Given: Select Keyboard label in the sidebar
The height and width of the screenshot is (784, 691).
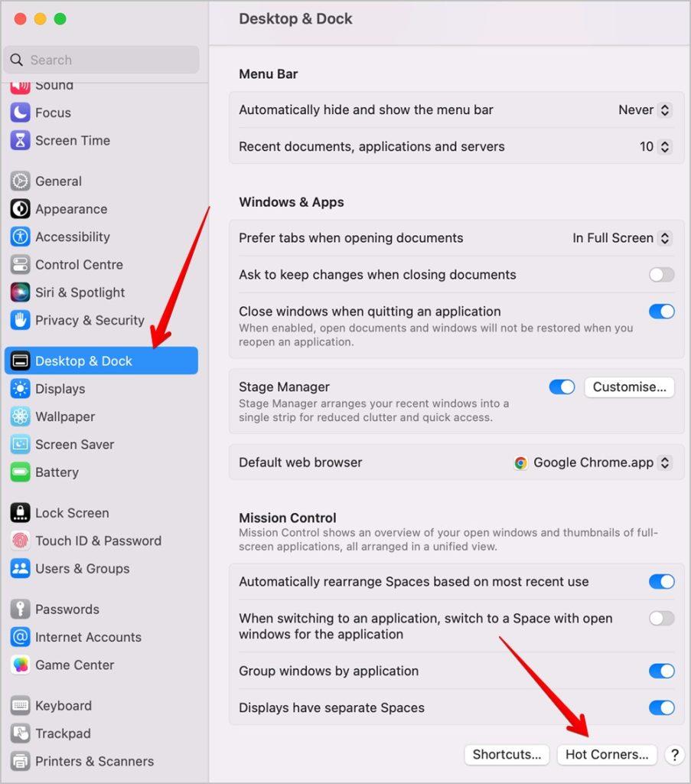Looking at the screenshot, I should (x=64, y=705).
